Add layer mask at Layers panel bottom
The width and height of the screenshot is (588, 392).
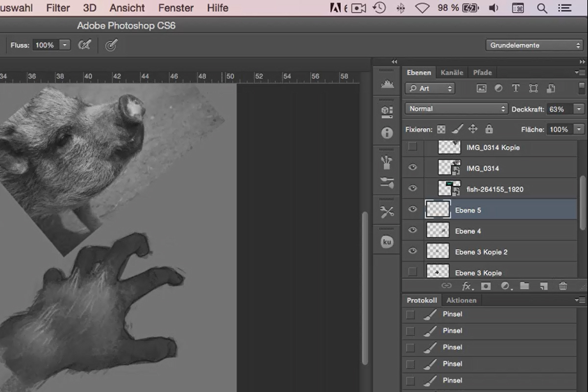click(486, 286)
